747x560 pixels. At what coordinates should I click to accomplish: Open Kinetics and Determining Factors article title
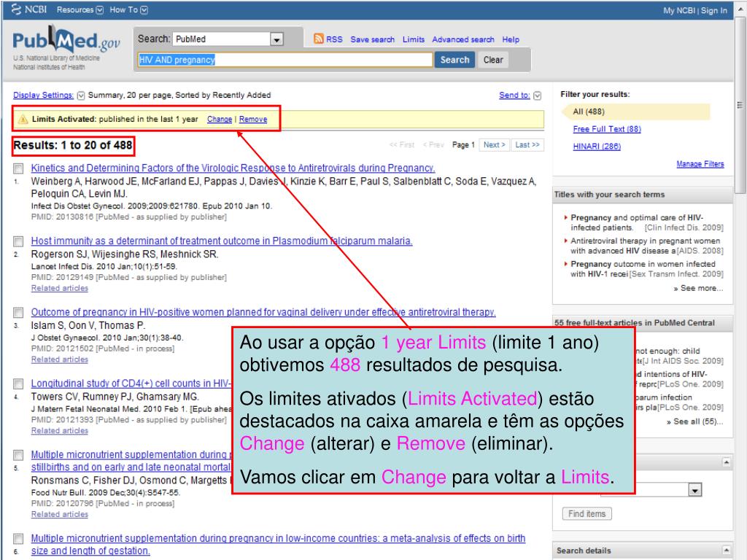[233, 168]
